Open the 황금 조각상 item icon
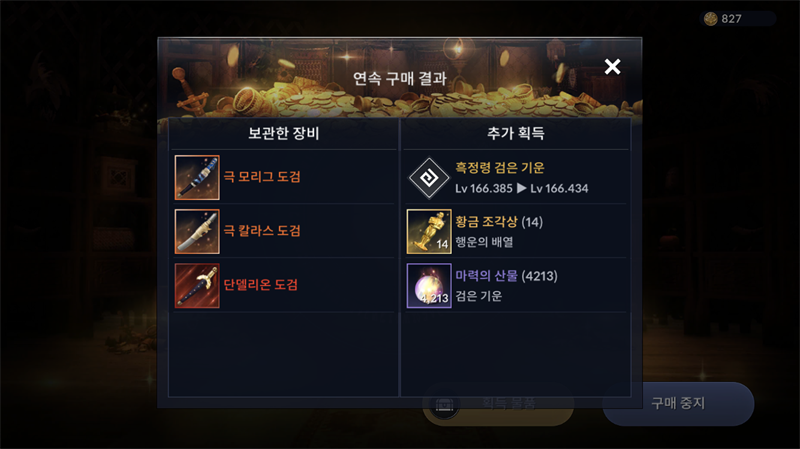The width and height of the screenshot is (800, 449). (429, 232)
